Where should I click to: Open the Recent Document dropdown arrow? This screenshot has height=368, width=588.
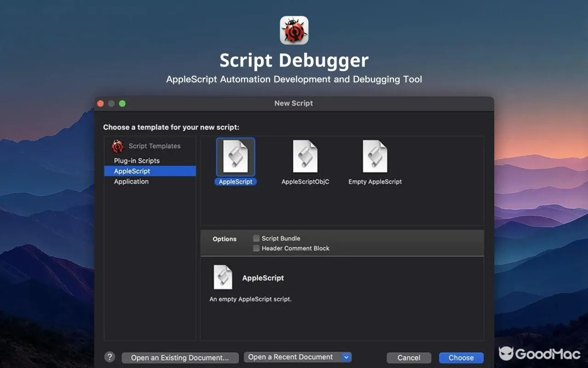click(x=347, y=357)
